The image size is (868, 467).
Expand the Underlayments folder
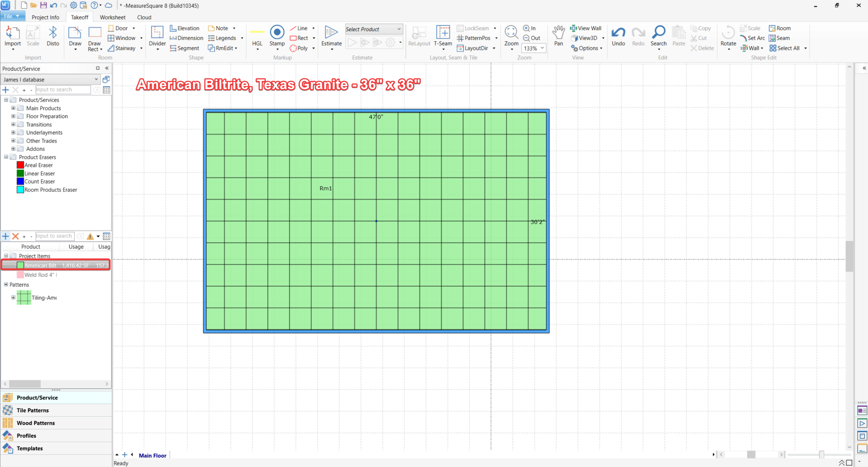tap(13, 133)
